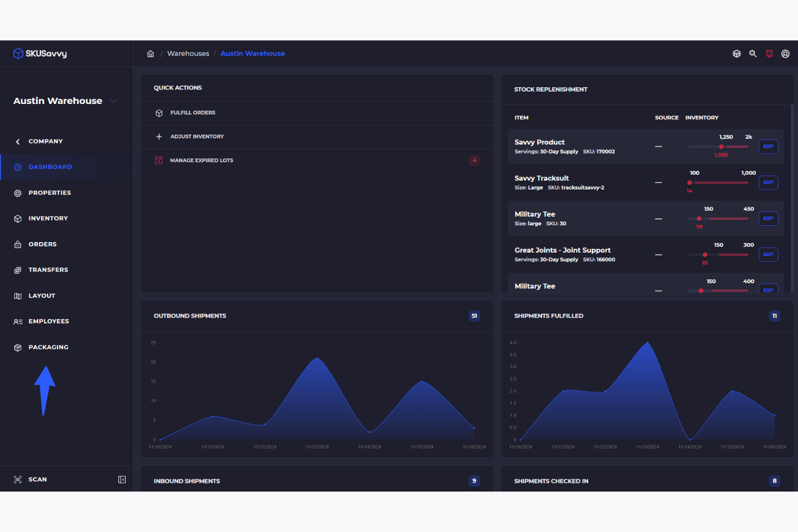Click the Savvy Product item name
This screenshot has height=532, width=798.
tap(540, 142)
